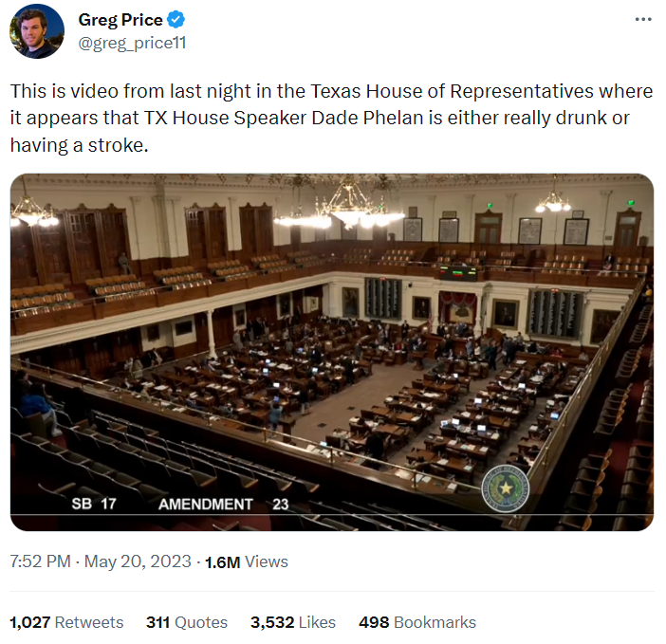Show the 1,027 Retweets list
Viewport: 666px width, 644px height.
coord(66,622)
